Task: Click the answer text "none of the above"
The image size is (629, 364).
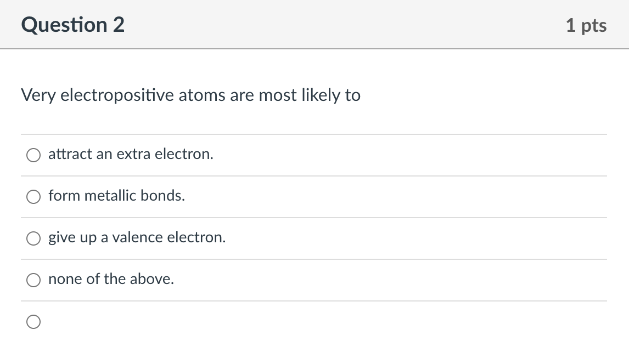Action: click(x=111, y=279)
